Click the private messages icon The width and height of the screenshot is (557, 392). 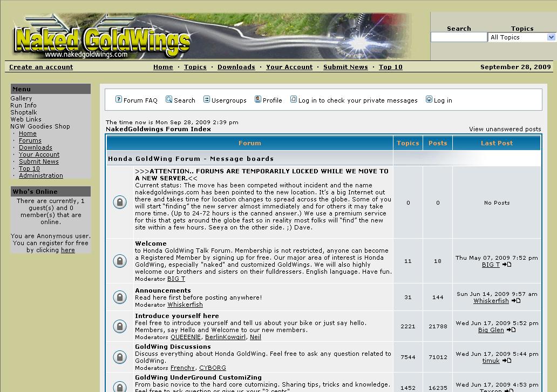click(294, 99)
